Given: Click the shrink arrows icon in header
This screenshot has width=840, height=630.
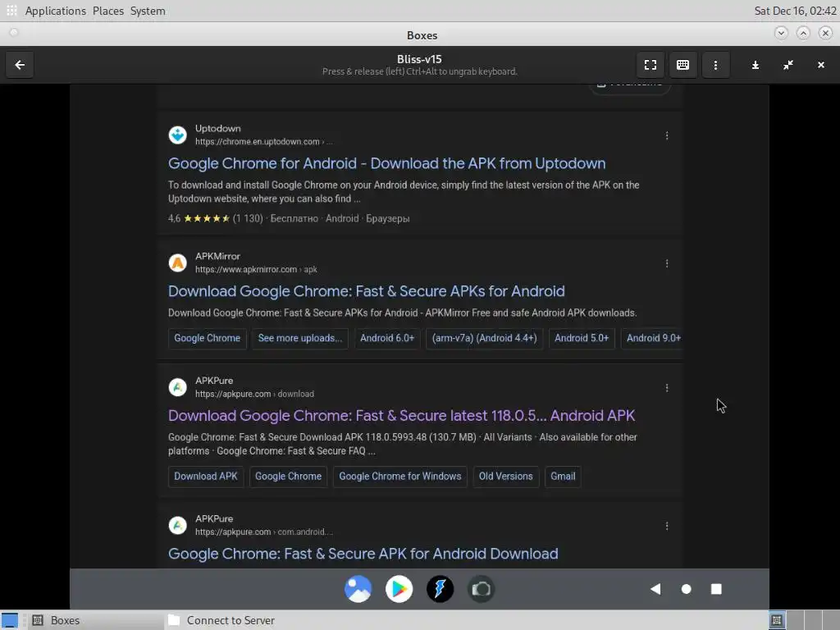Looking at the screenshot, I should pos(788,65).
